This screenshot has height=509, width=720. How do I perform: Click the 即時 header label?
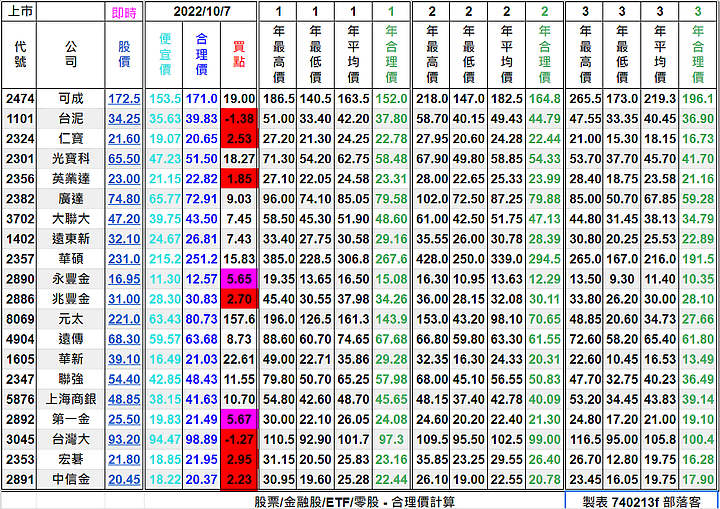124,12
